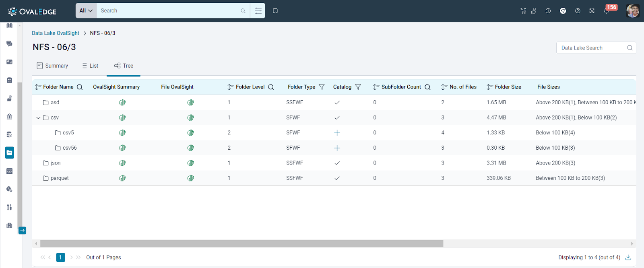The width and height of the screenshot is (644, 268).
Task: Click the horizontal table scrollbar
Action: [242, 243]
